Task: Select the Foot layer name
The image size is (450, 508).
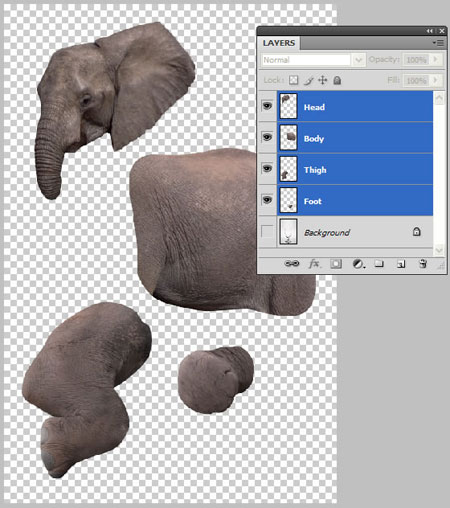Action: click(x=313, y=201)
